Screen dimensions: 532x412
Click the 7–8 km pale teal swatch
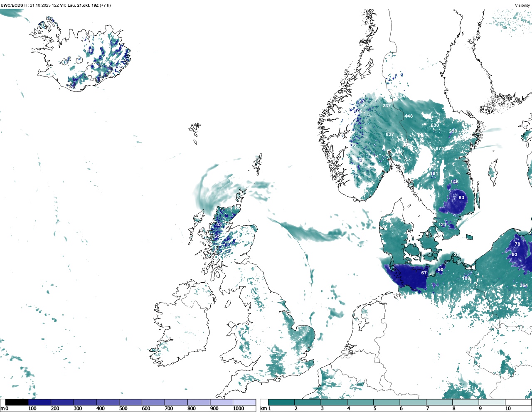pos(439,402)
